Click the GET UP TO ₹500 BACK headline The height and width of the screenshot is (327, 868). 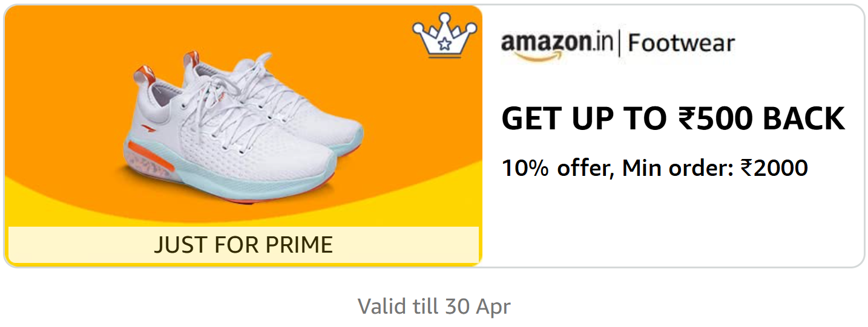(x=673, y=118)
